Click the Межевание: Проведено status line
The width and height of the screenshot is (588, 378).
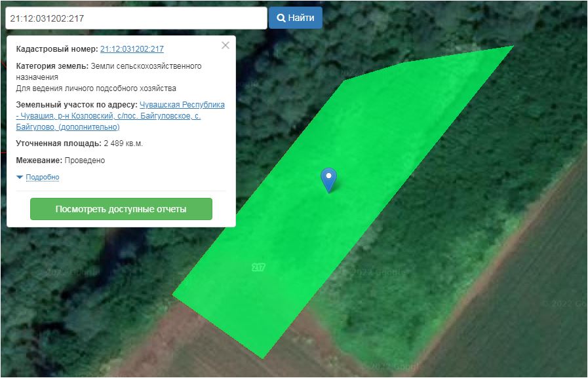pyautogui.click(x=60, y=161)
